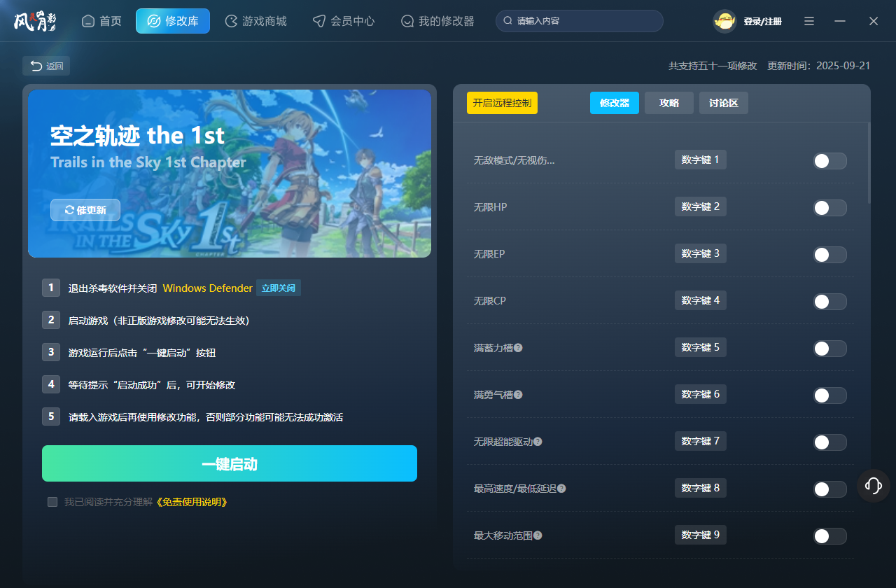Check the disclaimer agreement checkbox

point(52,502)
